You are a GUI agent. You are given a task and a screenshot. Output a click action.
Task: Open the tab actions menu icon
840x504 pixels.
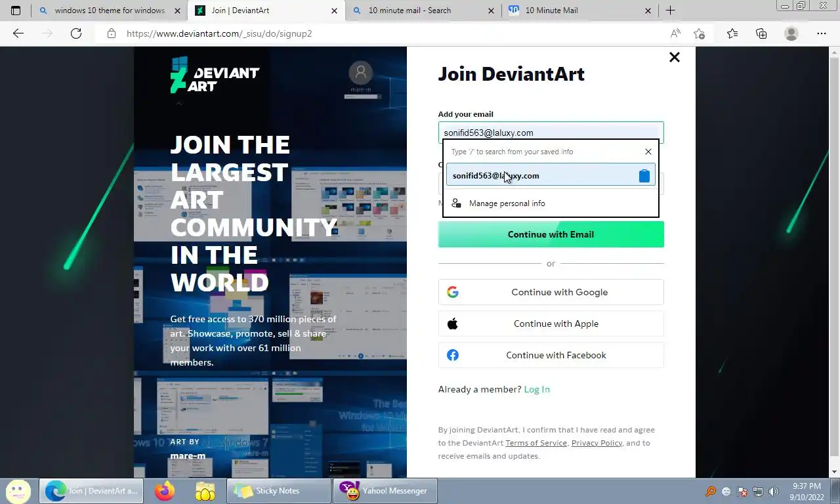click(x=16, y=10)
